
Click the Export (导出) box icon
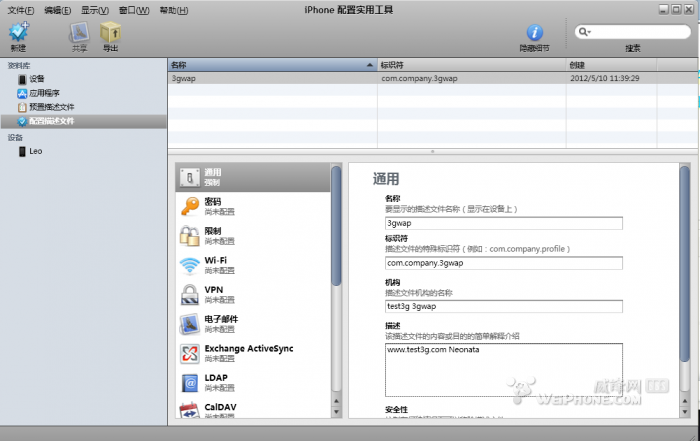click(110, 32)
